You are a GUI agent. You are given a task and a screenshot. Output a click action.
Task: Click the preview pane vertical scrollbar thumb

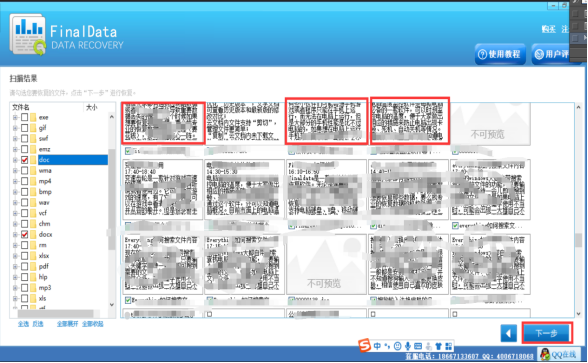(x=579, y=240)
